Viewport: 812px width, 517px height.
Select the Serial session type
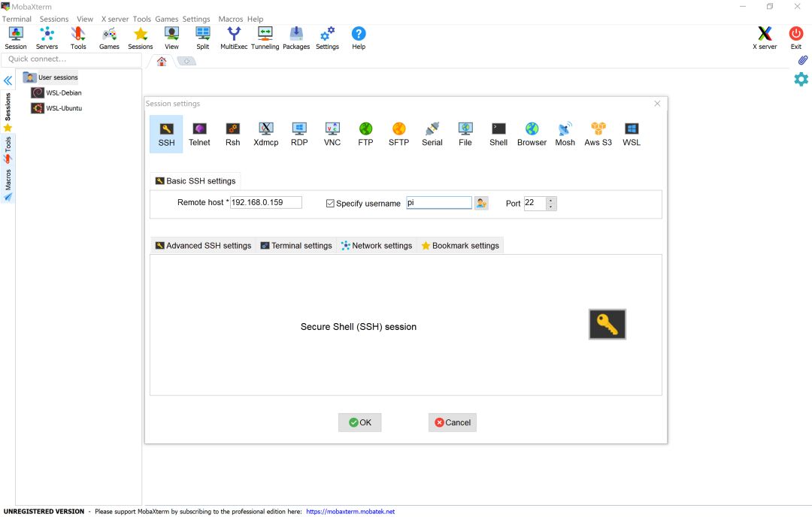point(432,134)
